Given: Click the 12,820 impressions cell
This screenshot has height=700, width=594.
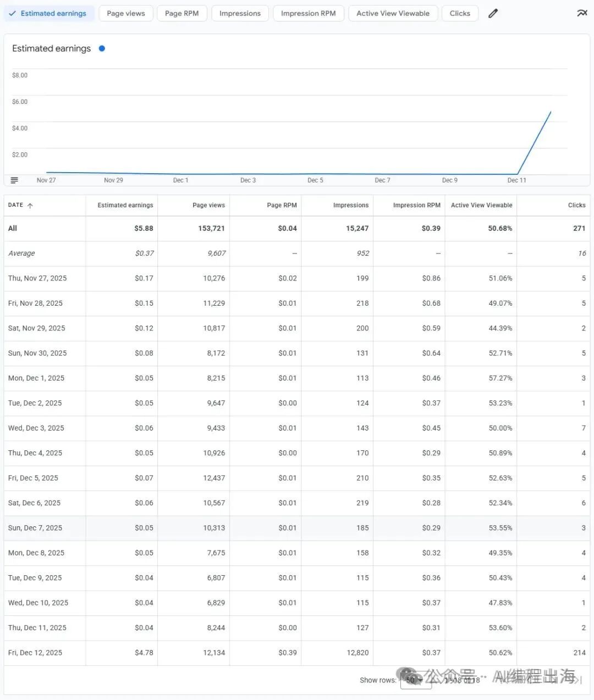Looking at the screenshot, I should [358, 653].
